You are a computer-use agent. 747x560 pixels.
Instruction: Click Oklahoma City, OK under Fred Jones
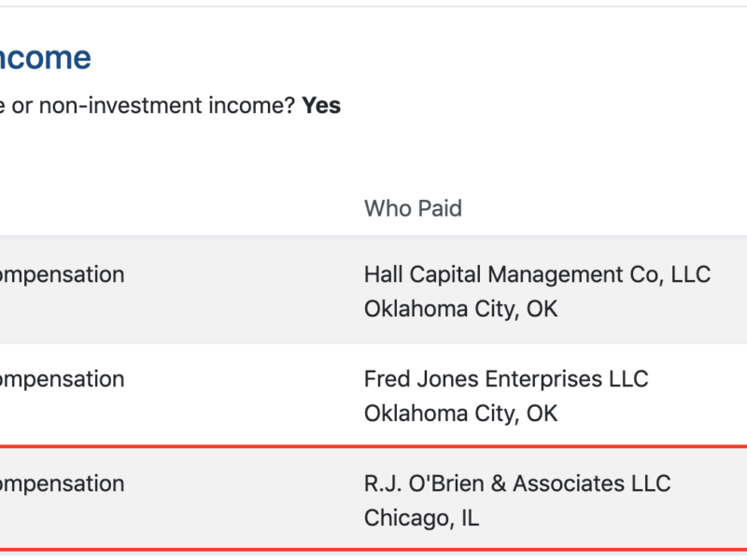click(460, 413)
